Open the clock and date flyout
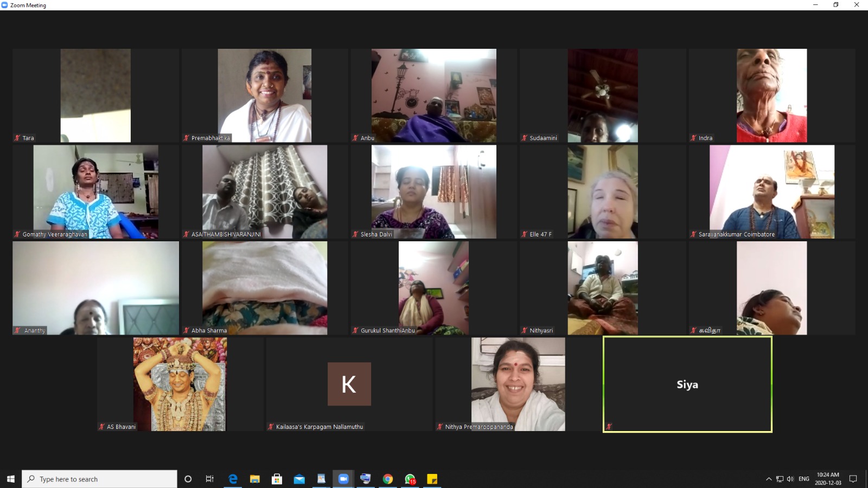The height and width of the screenshot is (488, 868). pos(828,479)
